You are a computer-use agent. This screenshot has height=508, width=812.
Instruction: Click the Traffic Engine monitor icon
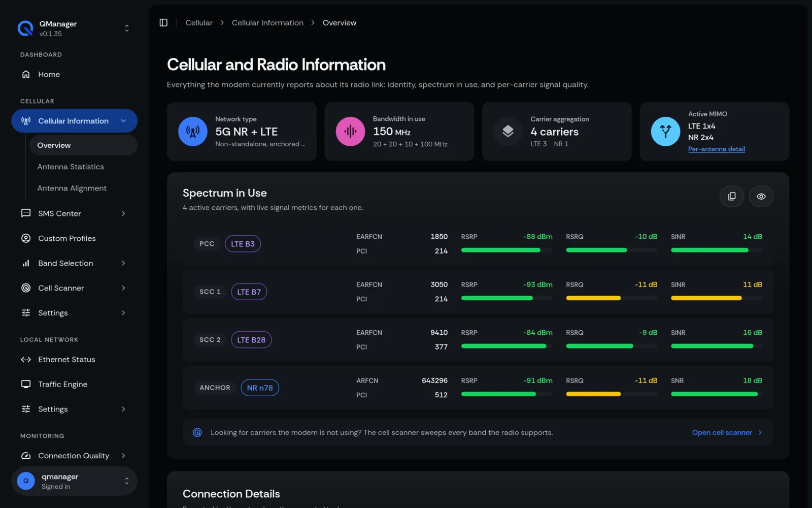pyautogui.click(x=26, y=384)
